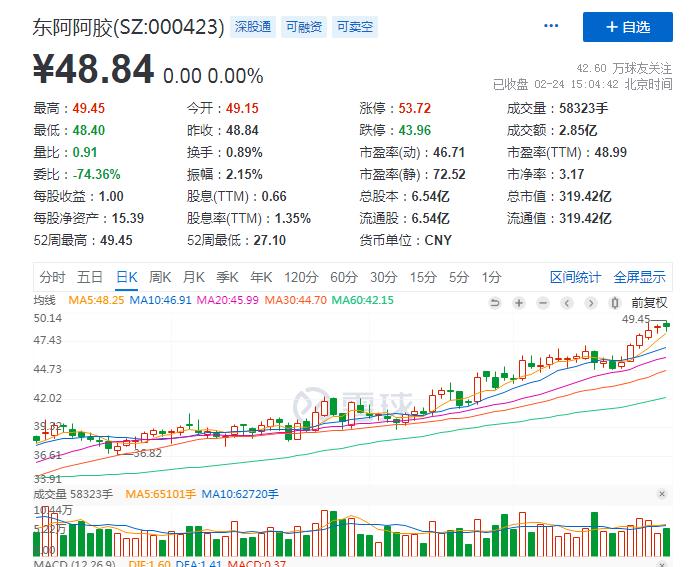Viewport: 691px width, 567px height.
Task: Click the 深股通 tag
Action: click(253, 27)
